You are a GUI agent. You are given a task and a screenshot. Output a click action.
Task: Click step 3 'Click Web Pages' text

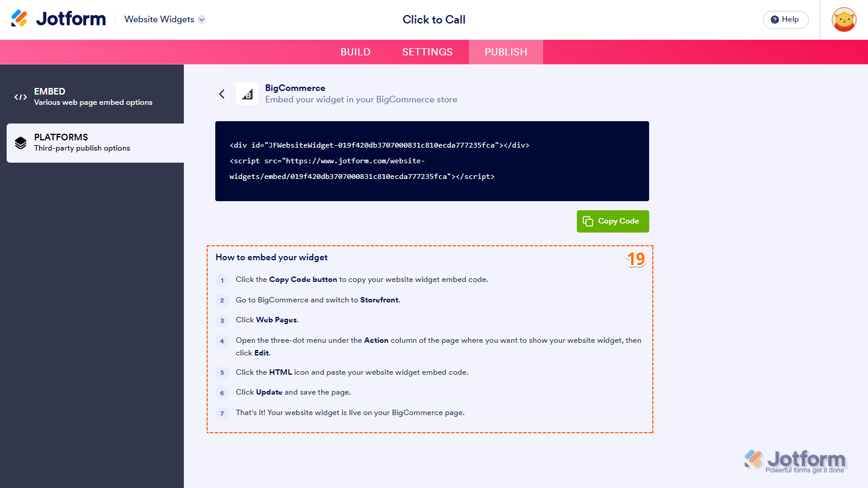pyautogui.click(x=267, y=320)
